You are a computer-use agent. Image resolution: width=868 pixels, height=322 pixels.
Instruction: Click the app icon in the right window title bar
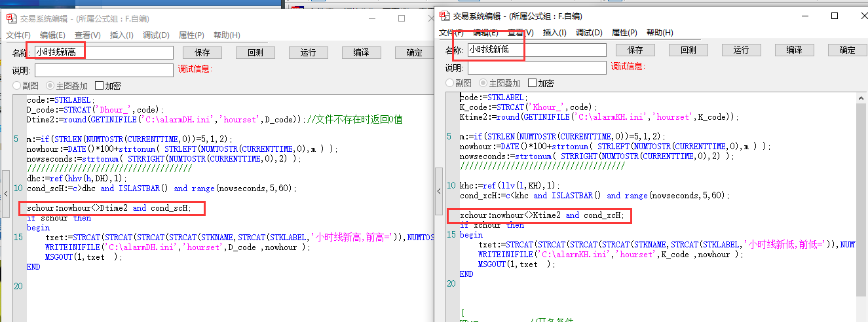pos(444,16)
